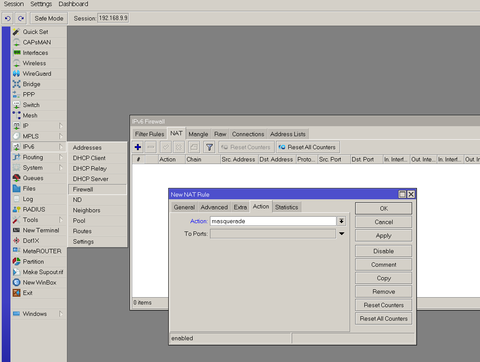Click the Action masquerade input field

coord(273,221)
